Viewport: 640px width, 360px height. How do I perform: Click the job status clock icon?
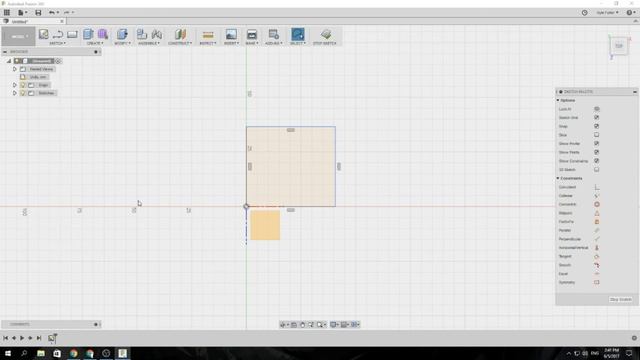[x=584, y=13]
